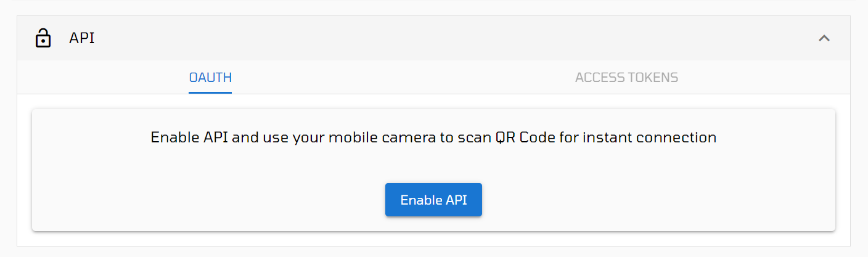Click the lock glyph beside the API label
Viewport: 868px width, 257px height.
(43, 38)
